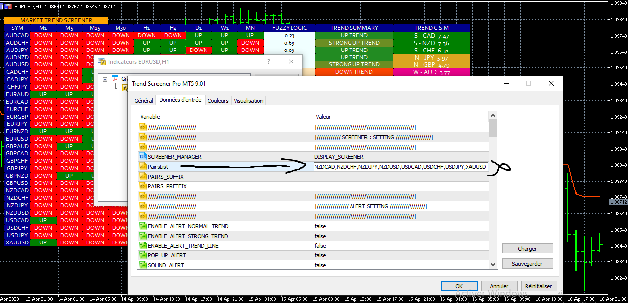Click the MARKET TREND SCREENER title bar

(56, 21)
